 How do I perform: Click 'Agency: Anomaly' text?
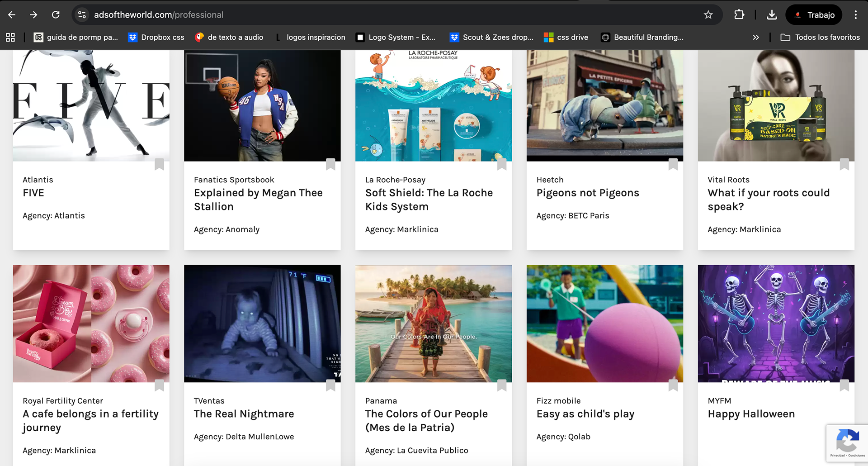click(x=227, y=229)
